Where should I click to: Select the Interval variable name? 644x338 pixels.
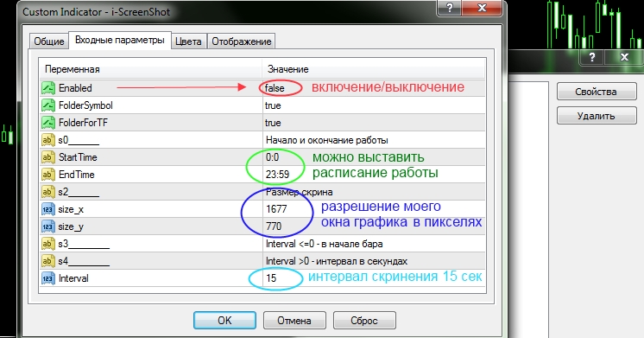(x=73, y=278)
